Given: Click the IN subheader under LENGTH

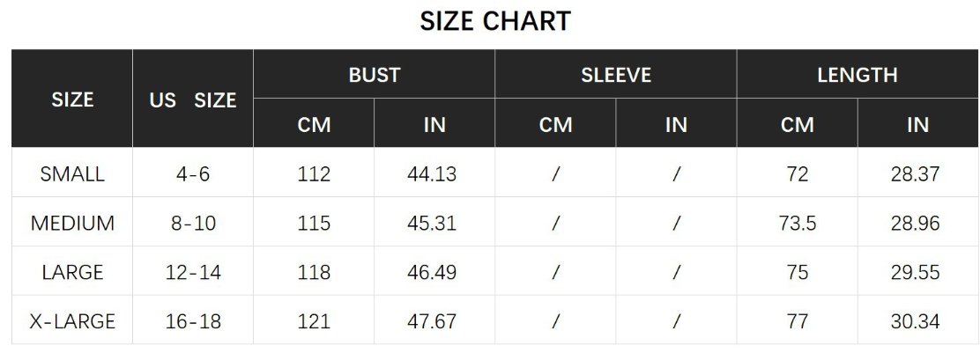Looking at the screenshot, I should click(x=917, y=125).
